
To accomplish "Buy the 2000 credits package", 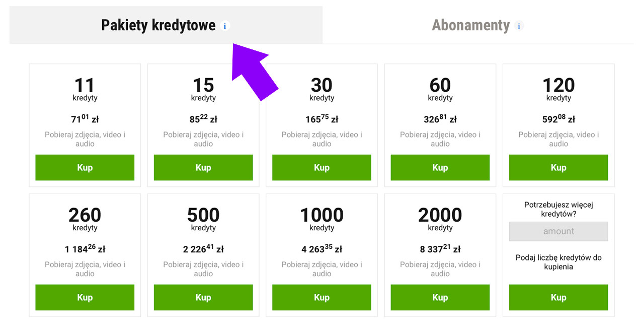I will coord(440,297).
